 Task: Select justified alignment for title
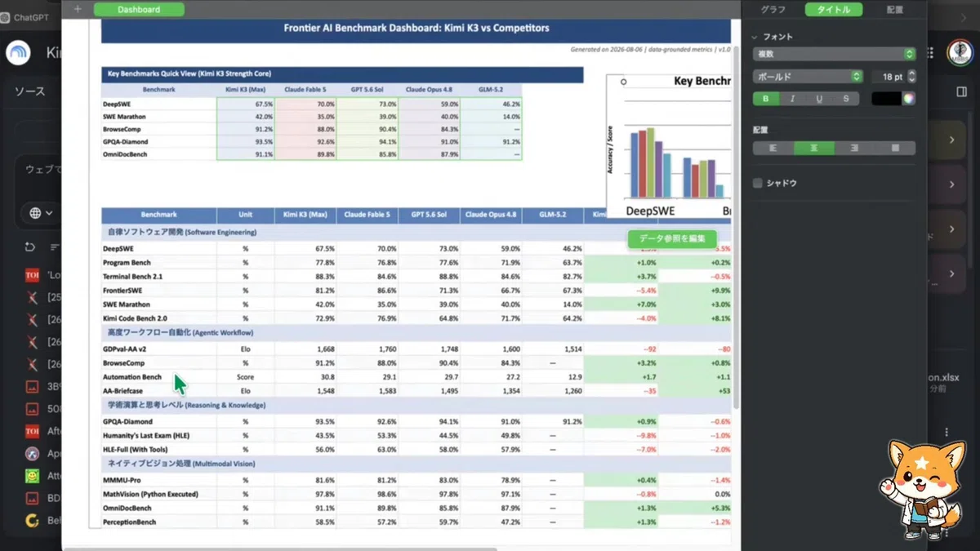click(x=895, y=149)
